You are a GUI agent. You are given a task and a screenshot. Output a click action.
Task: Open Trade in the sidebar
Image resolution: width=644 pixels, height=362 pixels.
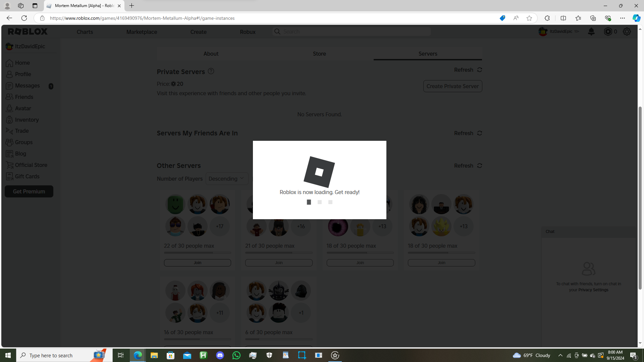click(x=22, y=131)
